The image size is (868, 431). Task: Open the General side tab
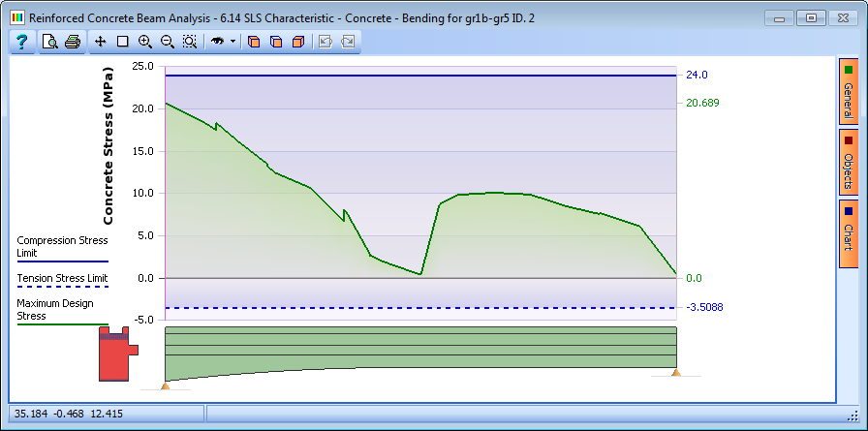click(848, 91)
